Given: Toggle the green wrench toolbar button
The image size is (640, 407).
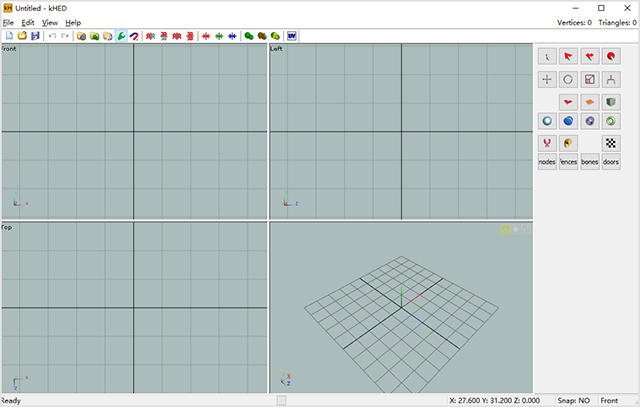Looking at the screenshot, I should 121,36.
